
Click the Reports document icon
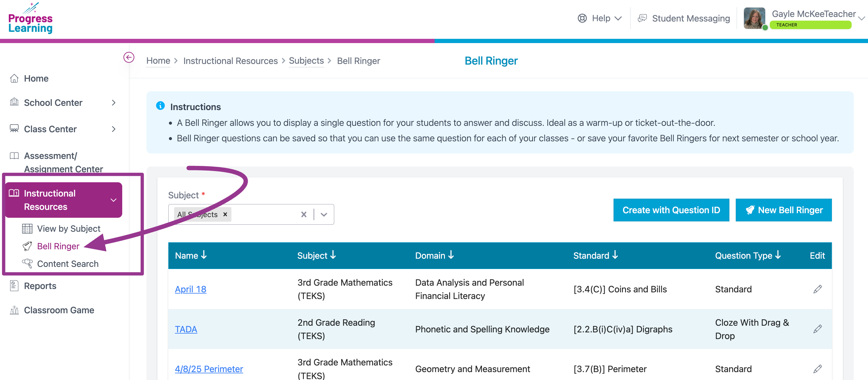point(14,286)
